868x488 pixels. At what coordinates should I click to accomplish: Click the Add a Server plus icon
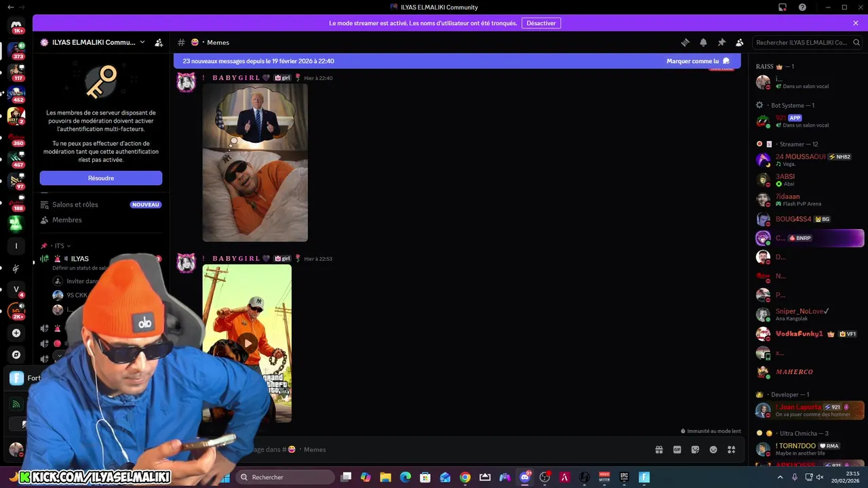tap(16, 333)
